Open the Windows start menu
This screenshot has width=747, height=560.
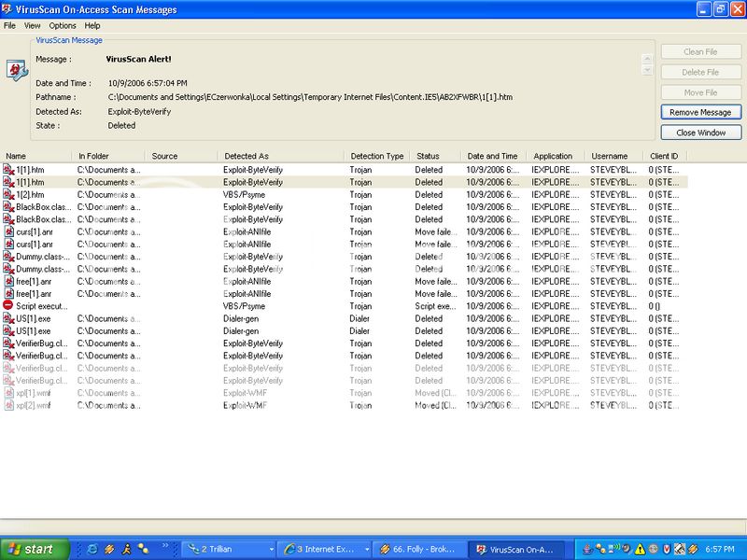coord(35,549)
